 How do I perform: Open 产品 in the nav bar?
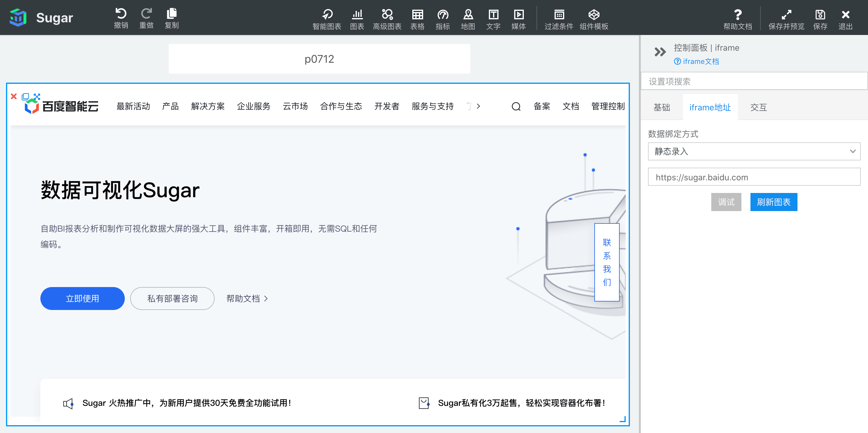click(x=170, y=106)
